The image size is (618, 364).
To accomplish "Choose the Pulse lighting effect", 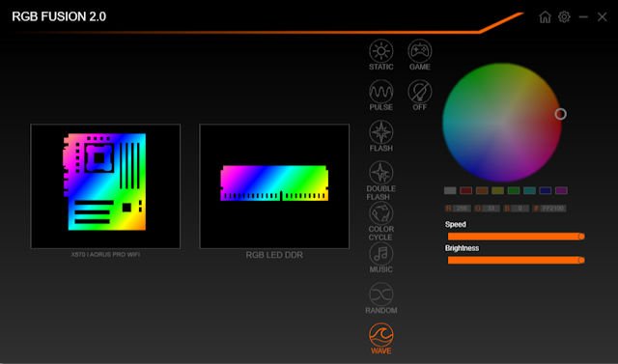I will coord(380,96).
